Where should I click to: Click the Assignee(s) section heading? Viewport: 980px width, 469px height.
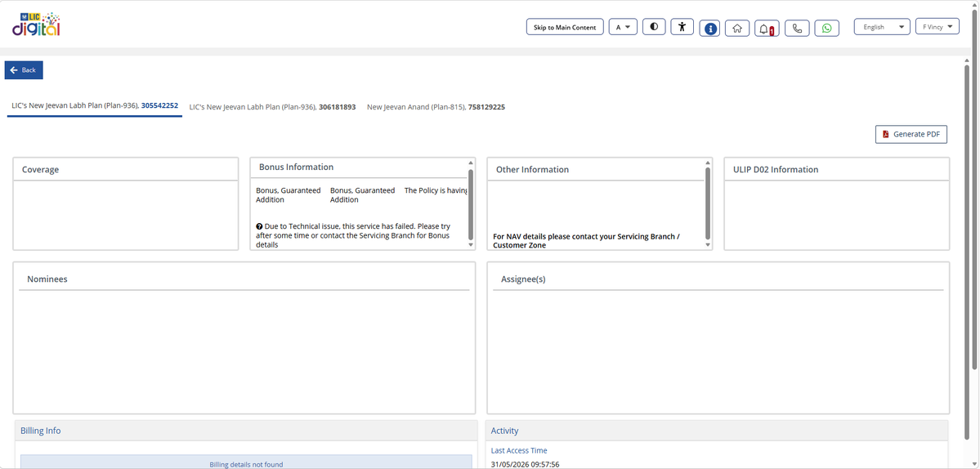523,279
